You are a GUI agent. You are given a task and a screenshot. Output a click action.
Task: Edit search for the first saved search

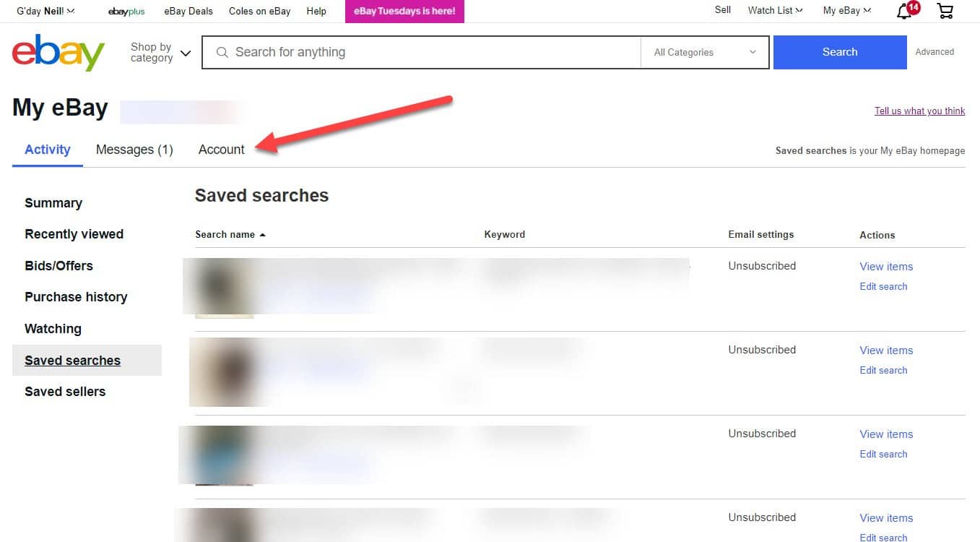[883, 287]
